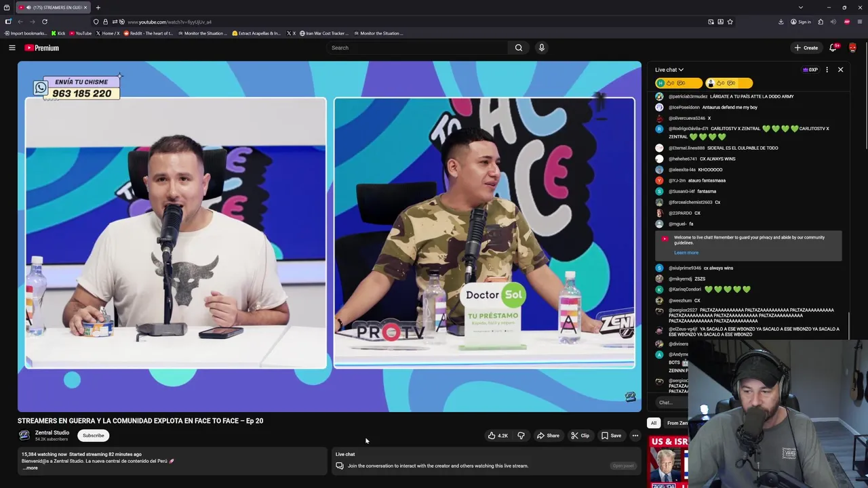Image resolution: width=868 pixels, height=488 pixels.
Task: Open picture-in-picture from address bar
Action: click(x=711, y=22)
